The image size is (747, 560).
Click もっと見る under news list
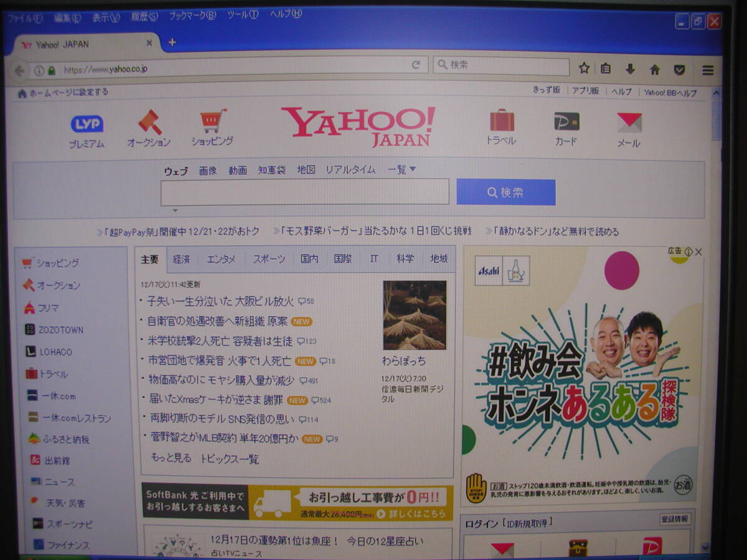pyautogui.click(x=171, y=458)
